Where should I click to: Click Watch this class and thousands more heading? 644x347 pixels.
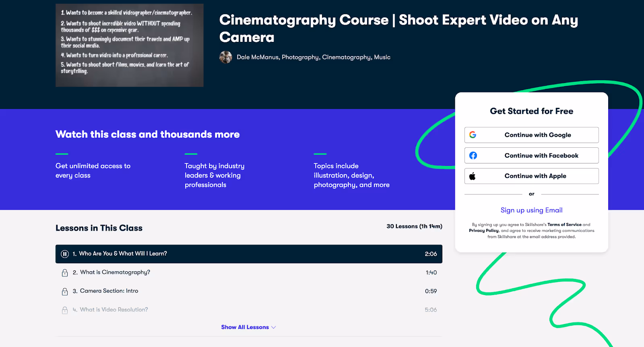click(x=148, y=134)
